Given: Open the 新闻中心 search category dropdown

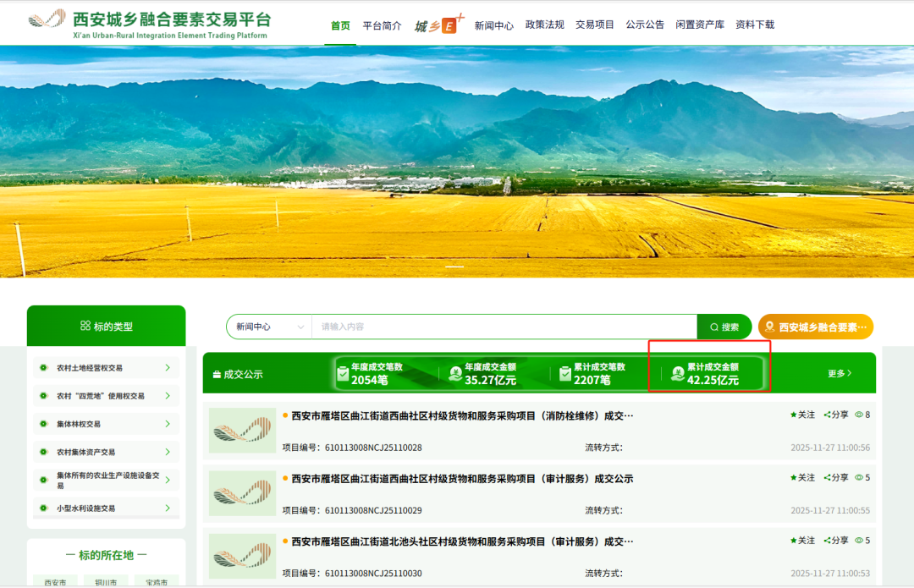Looking at the screenshot, I should [269, 327].
